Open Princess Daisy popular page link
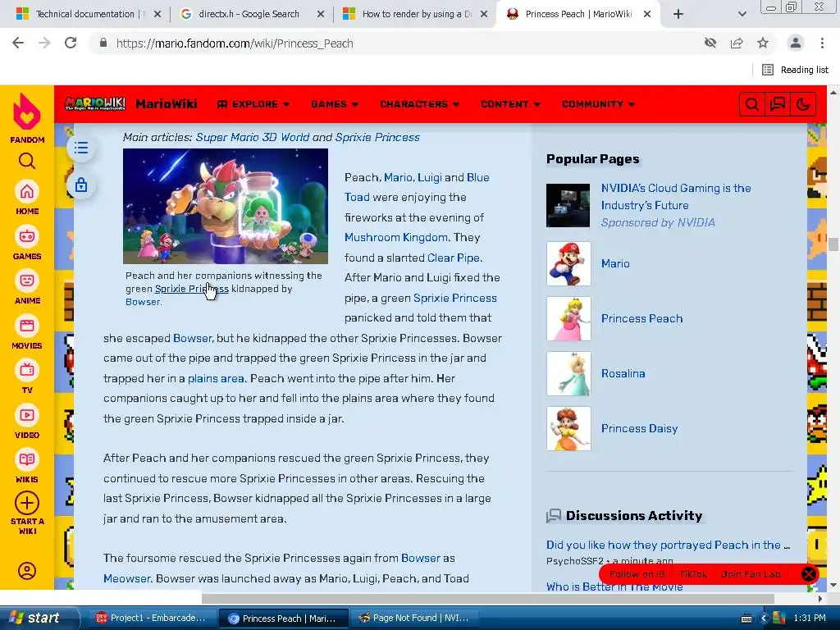 639,428
